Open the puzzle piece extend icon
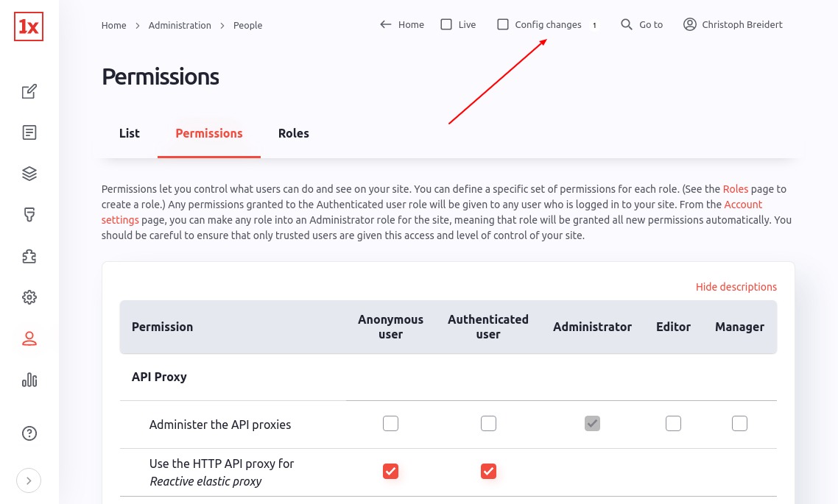Screen dimensions: 838x504 [29, 256]
